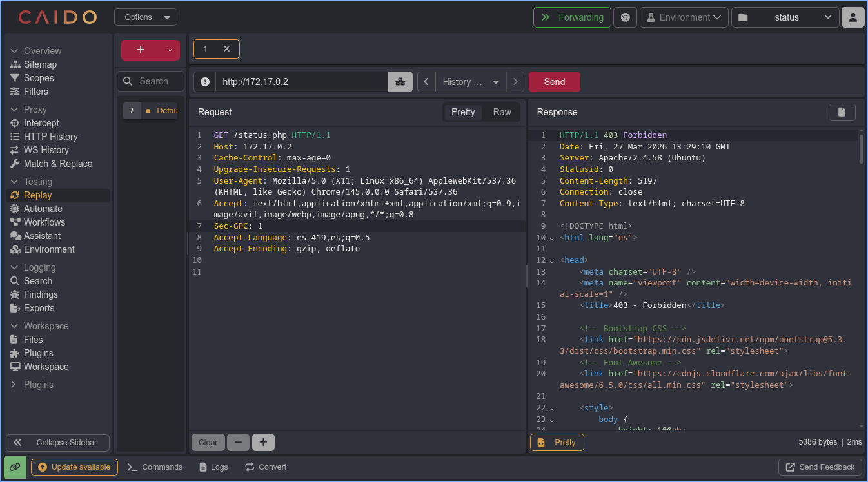Image resolution: width=868 pixels, height=482 pixels.
Task: Open Sitemap from the sidebar
Action: click(40, 64)
